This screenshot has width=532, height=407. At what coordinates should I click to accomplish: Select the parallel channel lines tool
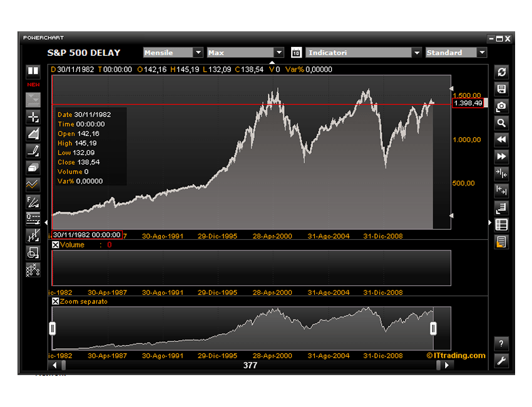(33, 235)
